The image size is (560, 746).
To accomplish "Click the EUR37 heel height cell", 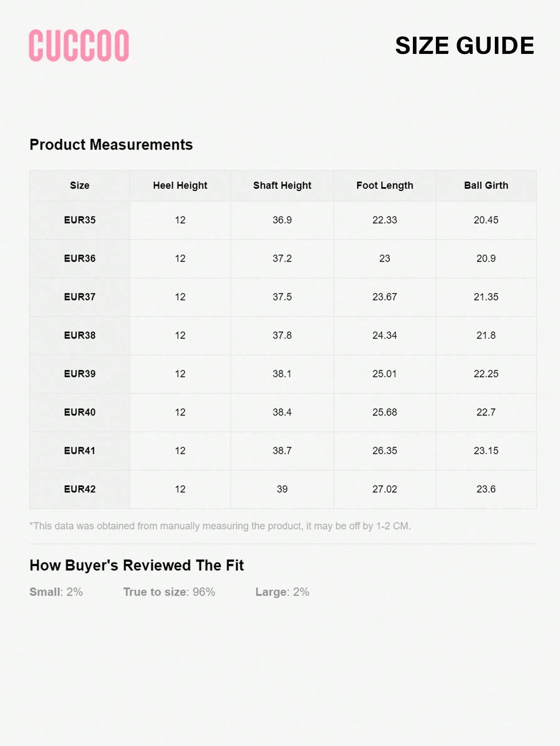I will 180,297.
